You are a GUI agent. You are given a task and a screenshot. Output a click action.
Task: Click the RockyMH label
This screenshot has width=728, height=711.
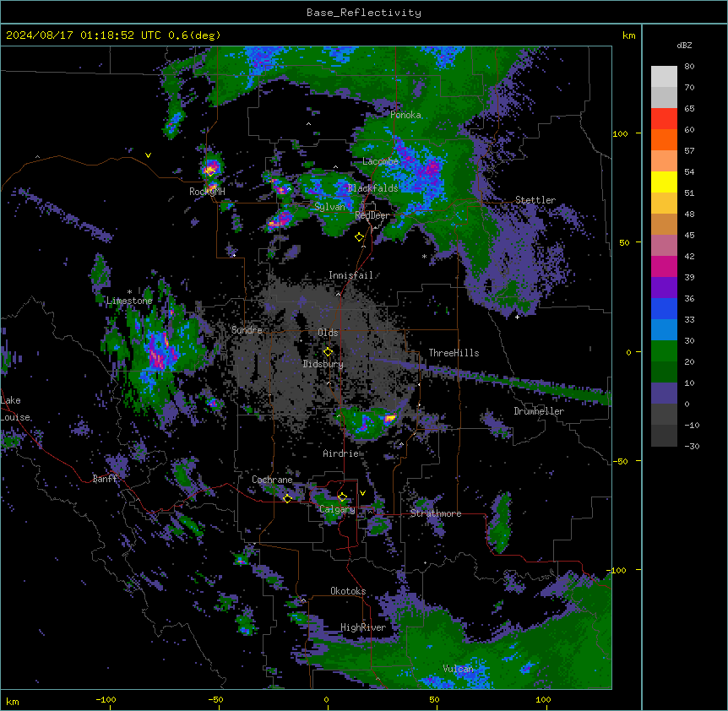(207, 192)
